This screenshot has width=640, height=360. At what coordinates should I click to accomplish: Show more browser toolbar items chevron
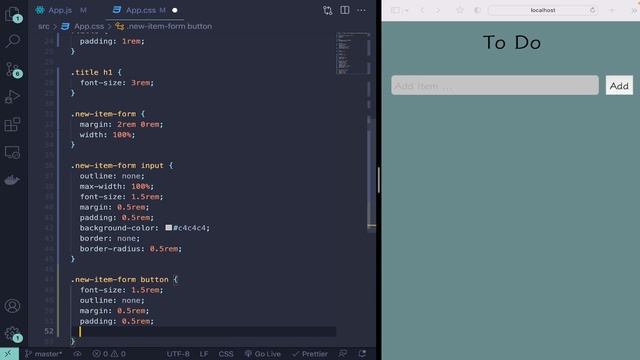click(x=634, y=11)
